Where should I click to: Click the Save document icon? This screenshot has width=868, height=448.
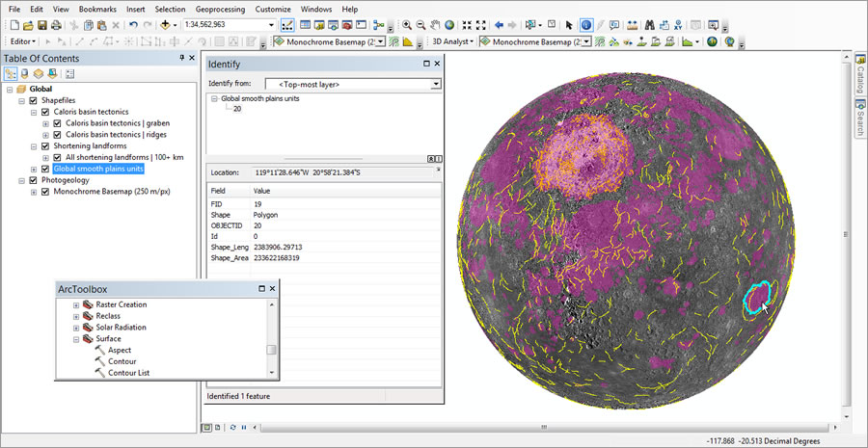point(42,24)
